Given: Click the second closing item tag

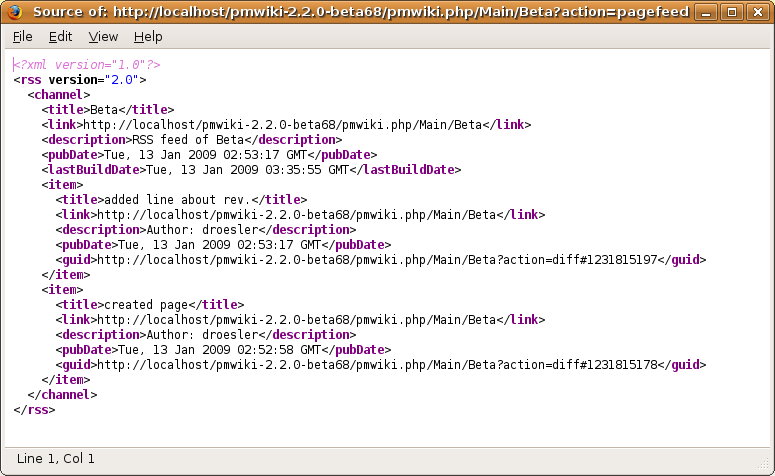Looking at the screenshot, I should click(66, 380).
